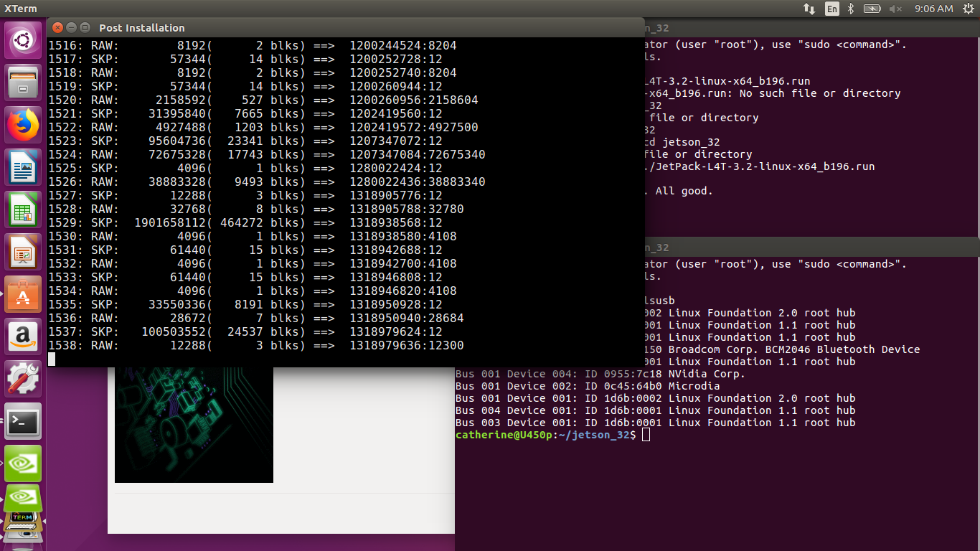Show calendar by clicking 9:06 AM clock
The width and height of the screenshot is (980, 551).
pos(933,9)
